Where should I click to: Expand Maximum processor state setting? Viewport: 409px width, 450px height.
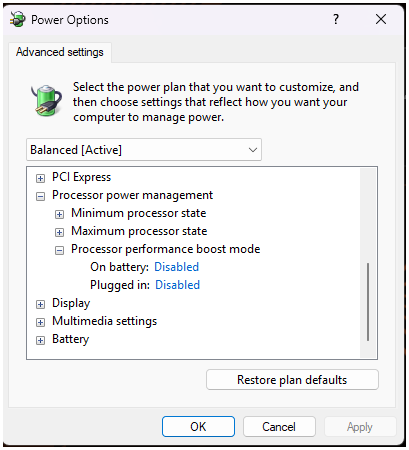tap(59, 232)
